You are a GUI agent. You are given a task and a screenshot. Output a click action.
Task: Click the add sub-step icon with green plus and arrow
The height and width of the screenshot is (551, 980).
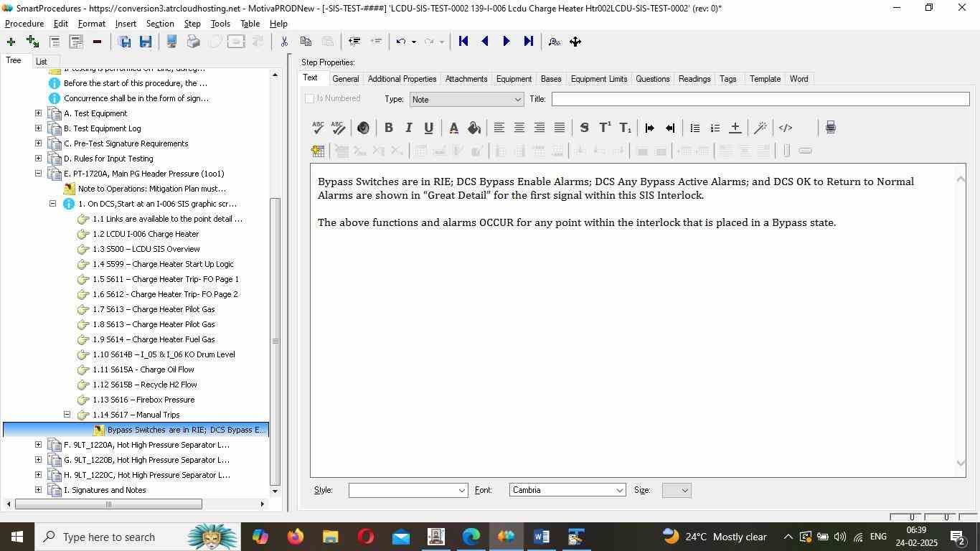[x=32, y=42]
